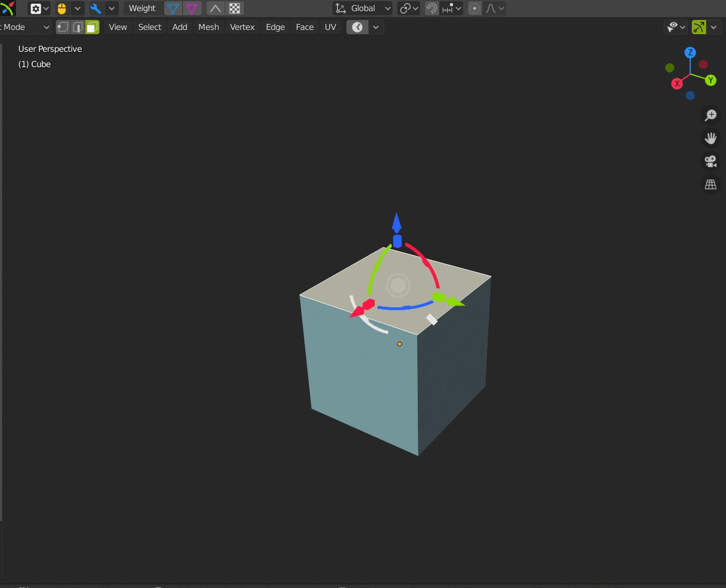Screen dimensions: 726x588
Task: Click the dark green negative Y axis dot
Action: [670, 68]
